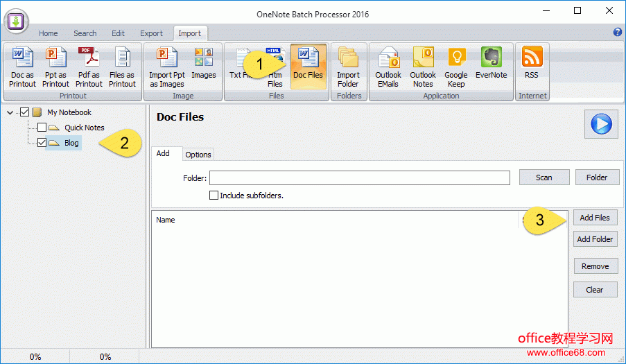
Task: Focus the Folder path input field
Action: pyautogui.click(x=360, y=177)
